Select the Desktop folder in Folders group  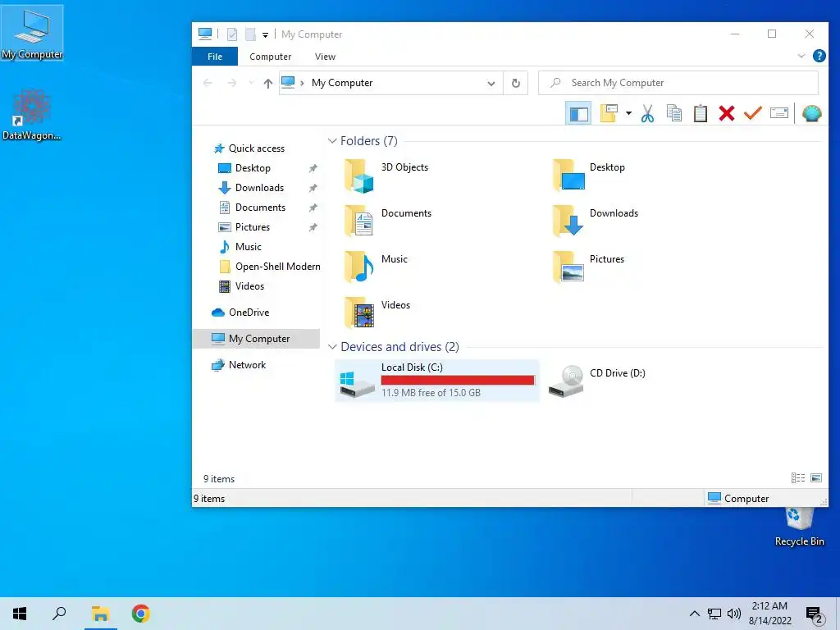[589, 176]
